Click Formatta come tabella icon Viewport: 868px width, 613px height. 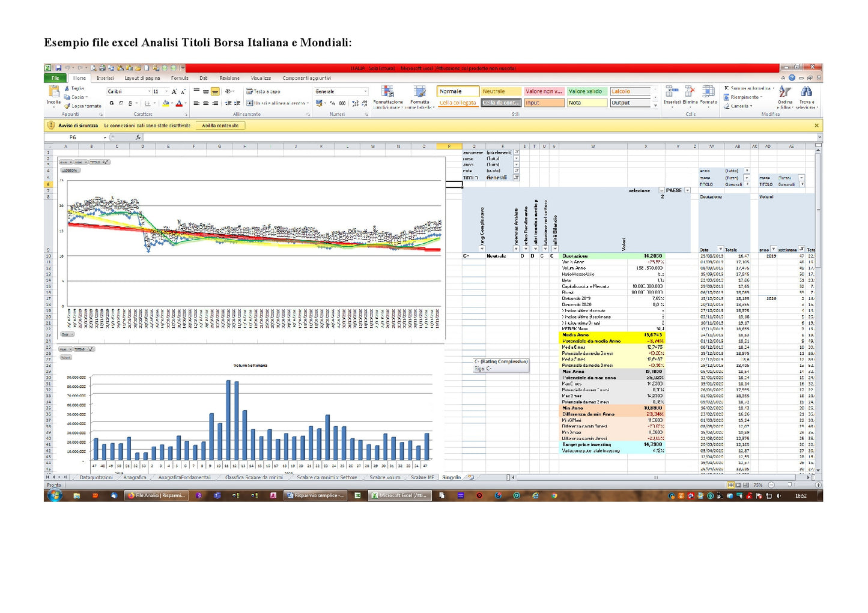419,92
